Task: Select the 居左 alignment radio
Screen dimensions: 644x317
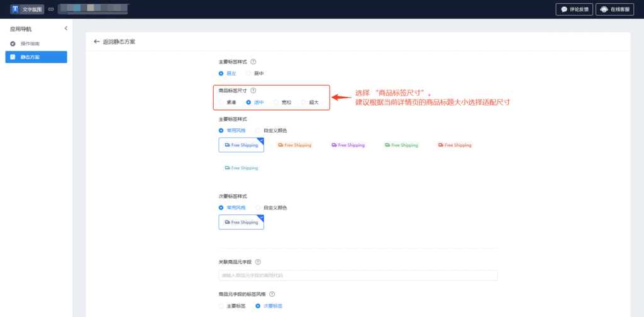Action: [x=221, y=74]
